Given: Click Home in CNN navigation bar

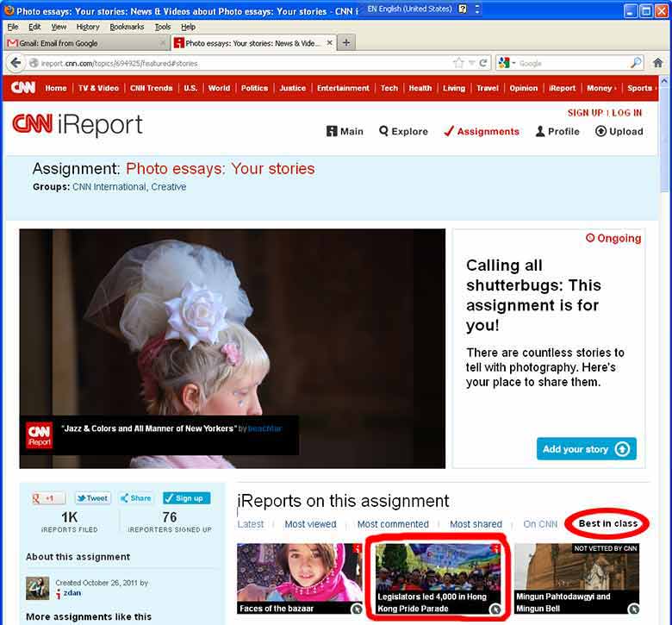Looking at the screenshot, I should 56,88.
